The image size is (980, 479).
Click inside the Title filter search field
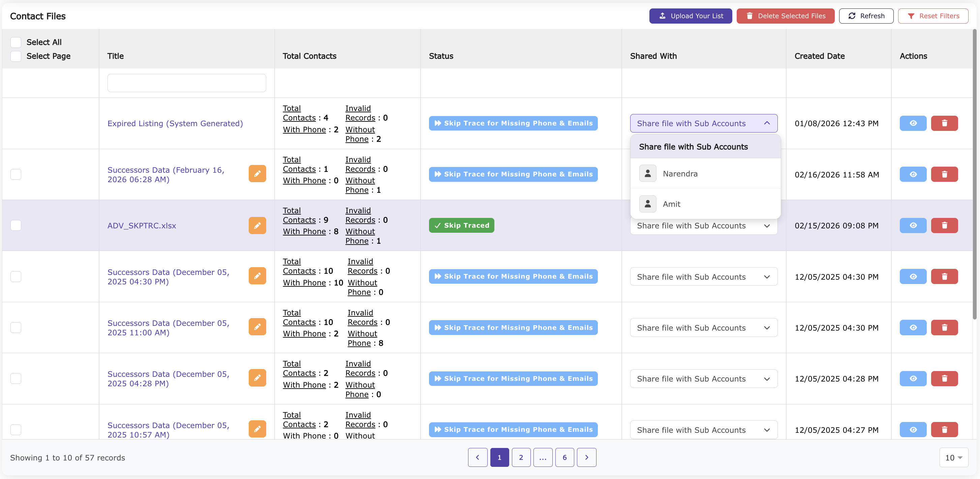tap(186, 83)
